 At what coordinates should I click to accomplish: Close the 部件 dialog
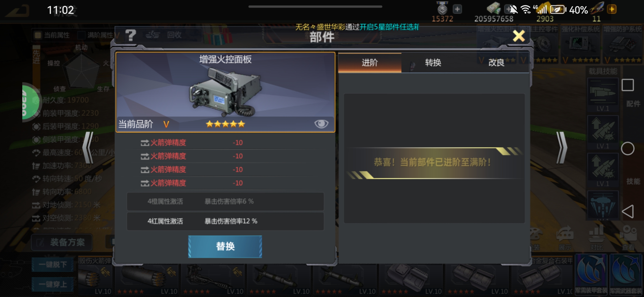click(519, 36)
